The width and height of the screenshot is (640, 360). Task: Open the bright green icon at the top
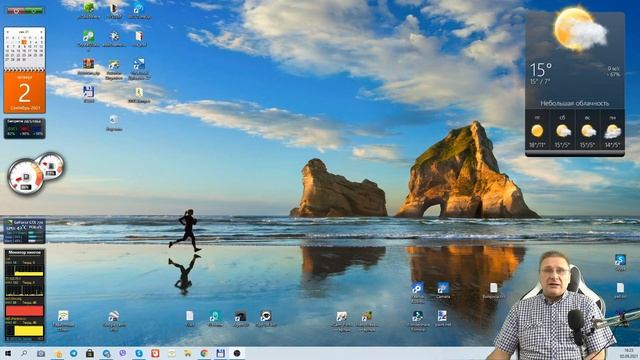89,11
